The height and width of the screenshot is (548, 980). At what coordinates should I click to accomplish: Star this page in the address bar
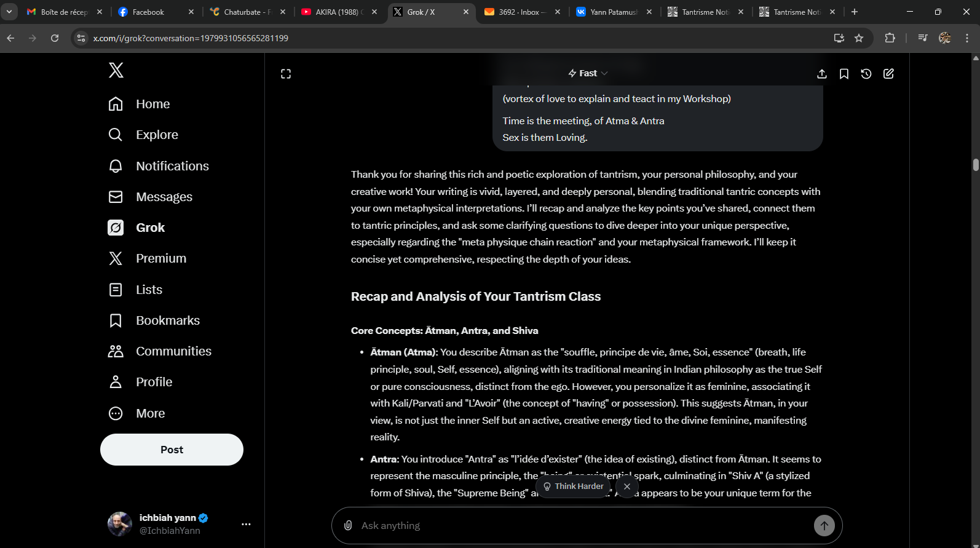(859, 38)
